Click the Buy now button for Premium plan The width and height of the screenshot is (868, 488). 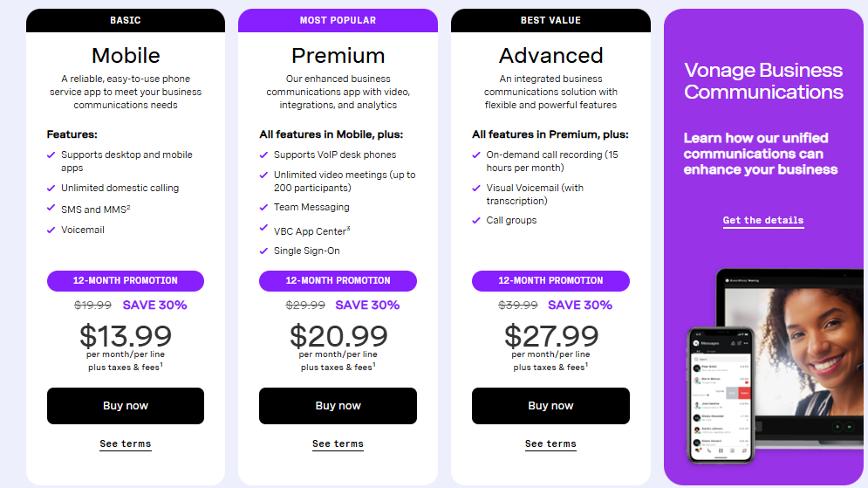coord(338,406)
